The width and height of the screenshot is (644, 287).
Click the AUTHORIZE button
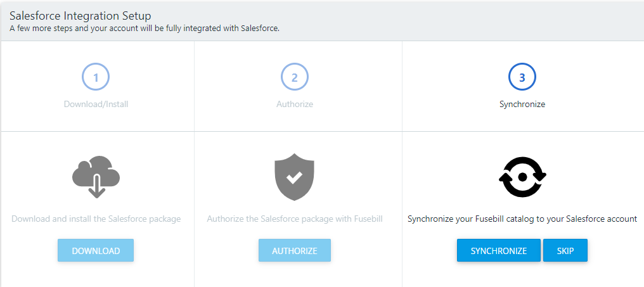(295, 250)
